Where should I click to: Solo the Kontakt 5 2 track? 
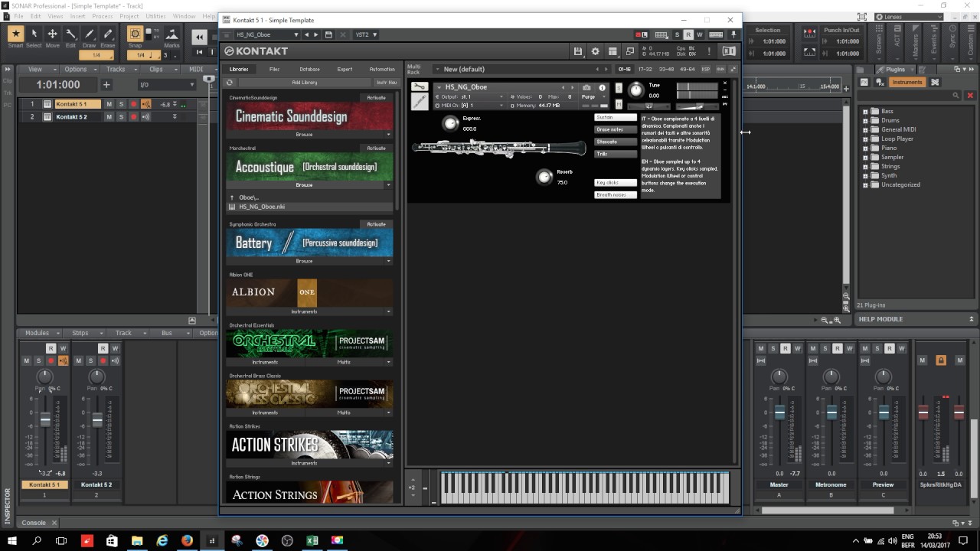(121, 117)
